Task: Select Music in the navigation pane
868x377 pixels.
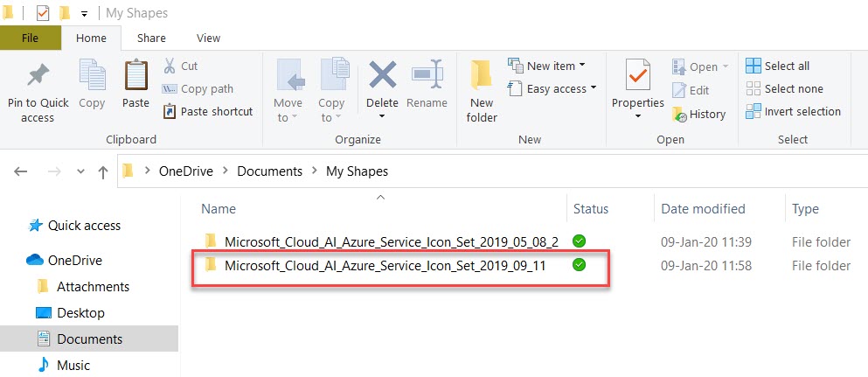Action: coord(73,366)
